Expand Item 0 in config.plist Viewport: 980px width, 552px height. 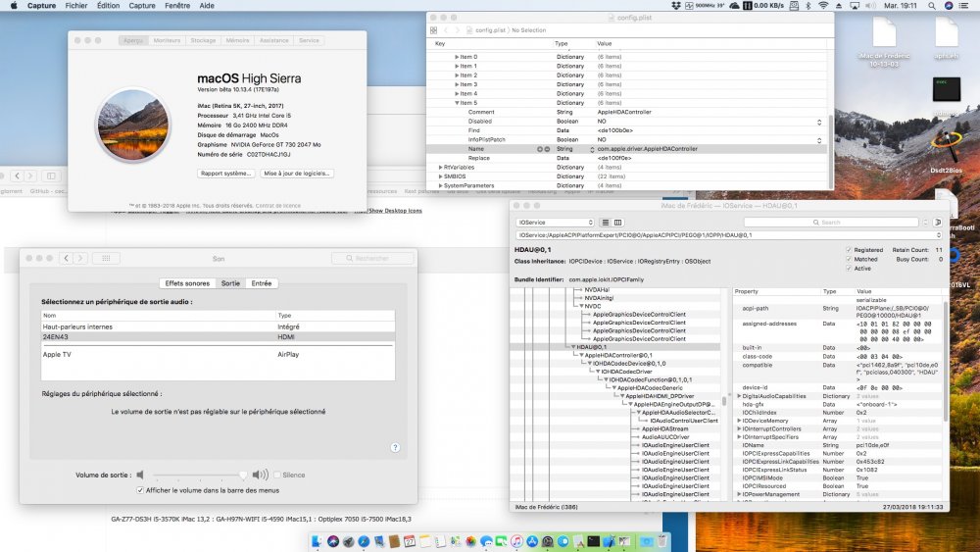(457, 57)
